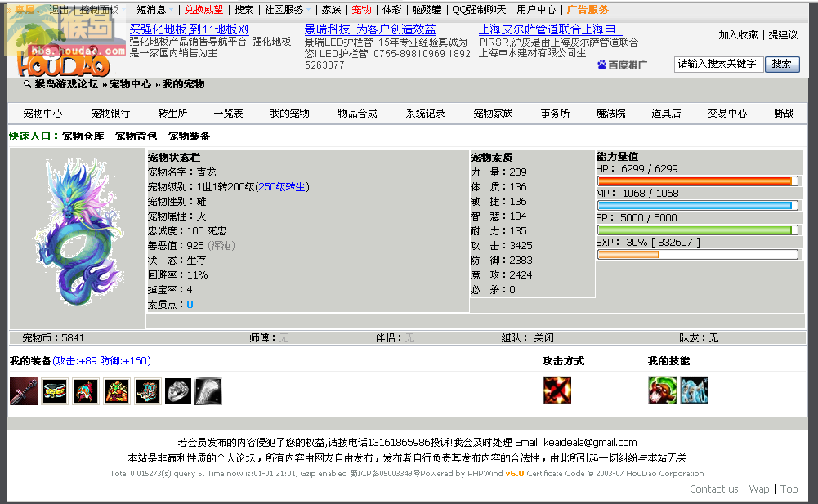Click the green-haired beast skill icon
The height and width of the screenshot is (504, 818).
[662, 390]
